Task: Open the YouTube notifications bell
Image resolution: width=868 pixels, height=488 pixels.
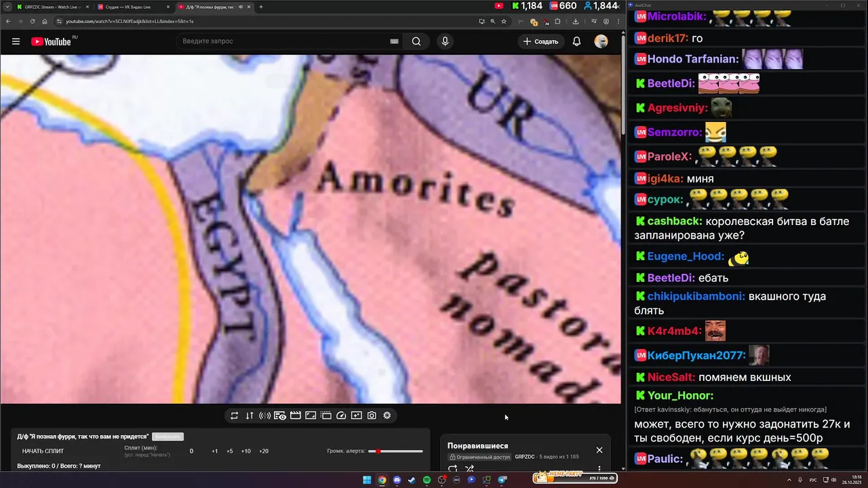Action: [576, 41]
